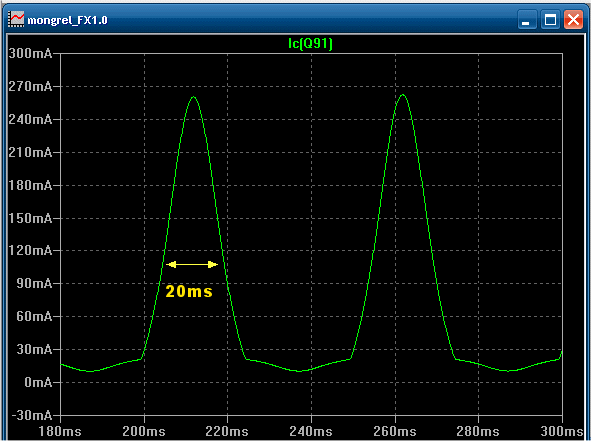Click the Ic(Q91) trace label
This screenshot has height=441, width=591.
310,44
